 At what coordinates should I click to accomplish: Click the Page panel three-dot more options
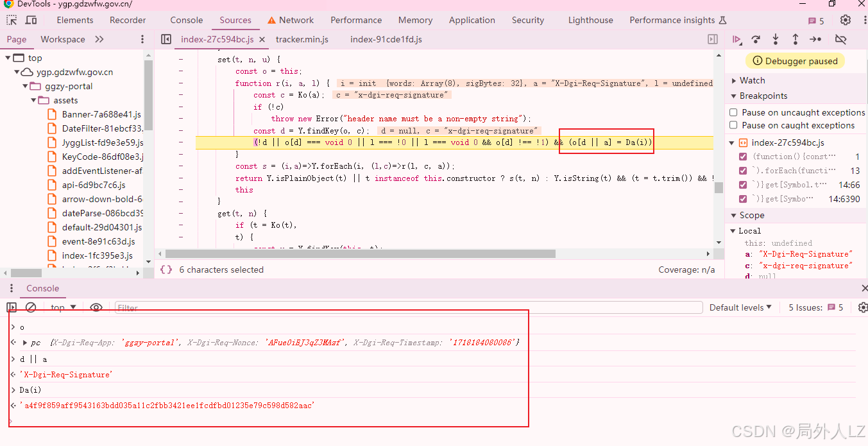pos(142,39)
